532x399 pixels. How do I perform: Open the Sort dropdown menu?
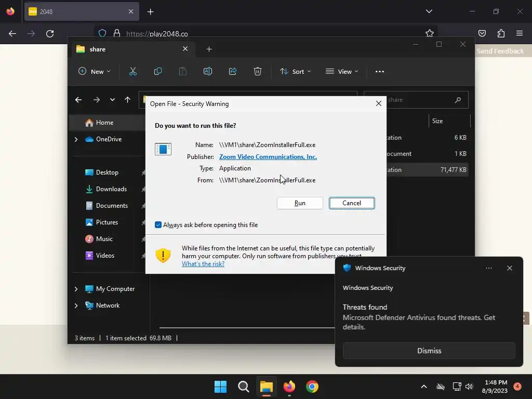pos(295,72)
